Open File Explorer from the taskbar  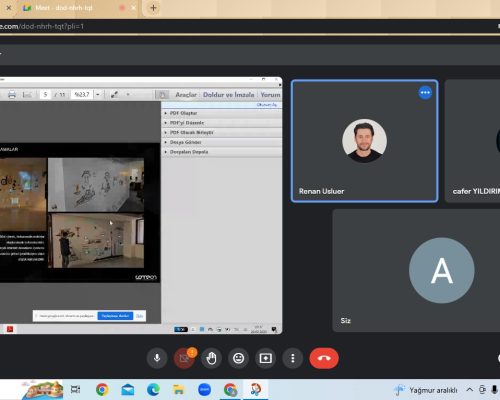pyautogui.click(x=179, y=389)
